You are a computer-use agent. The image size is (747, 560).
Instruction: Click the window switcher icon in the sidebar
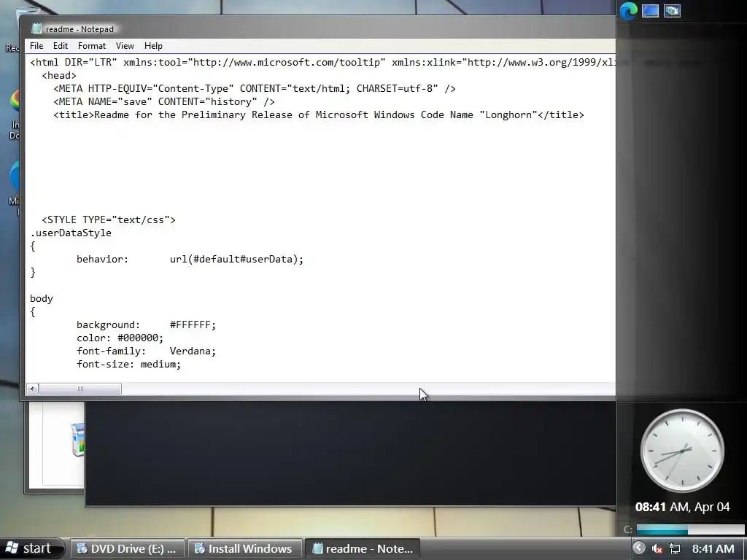coord(672,11)
